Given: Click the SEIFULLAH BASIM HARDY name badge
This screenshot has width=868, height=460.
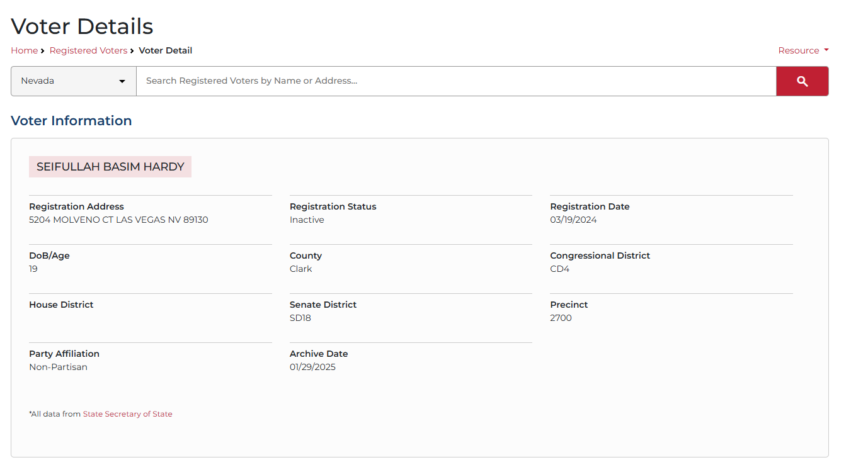Looking at the screenshot, I should click(x=110, y=167).
